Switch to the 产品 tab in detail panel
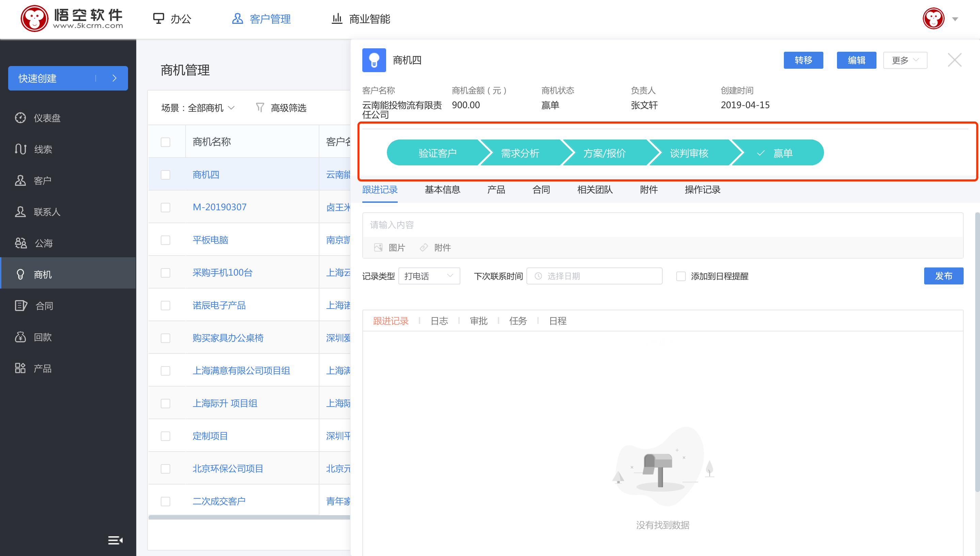 pos(496,190)
